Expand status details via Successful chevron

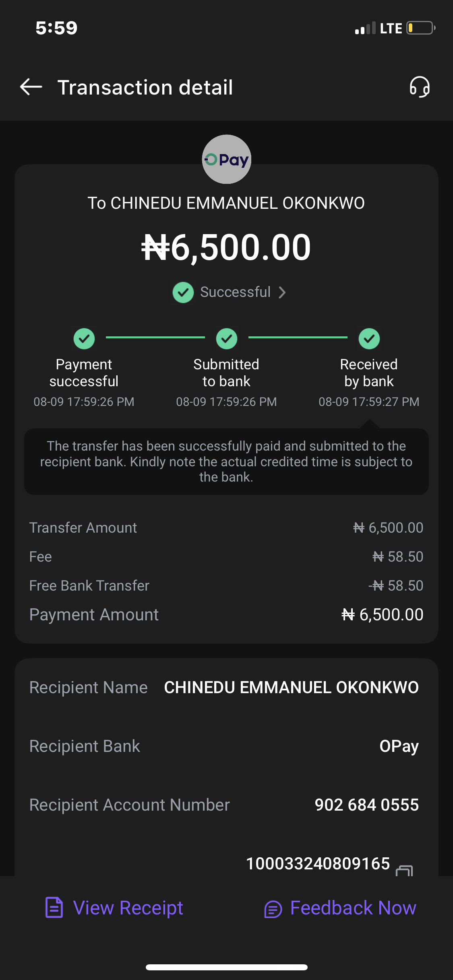click(x=282, y=292)
